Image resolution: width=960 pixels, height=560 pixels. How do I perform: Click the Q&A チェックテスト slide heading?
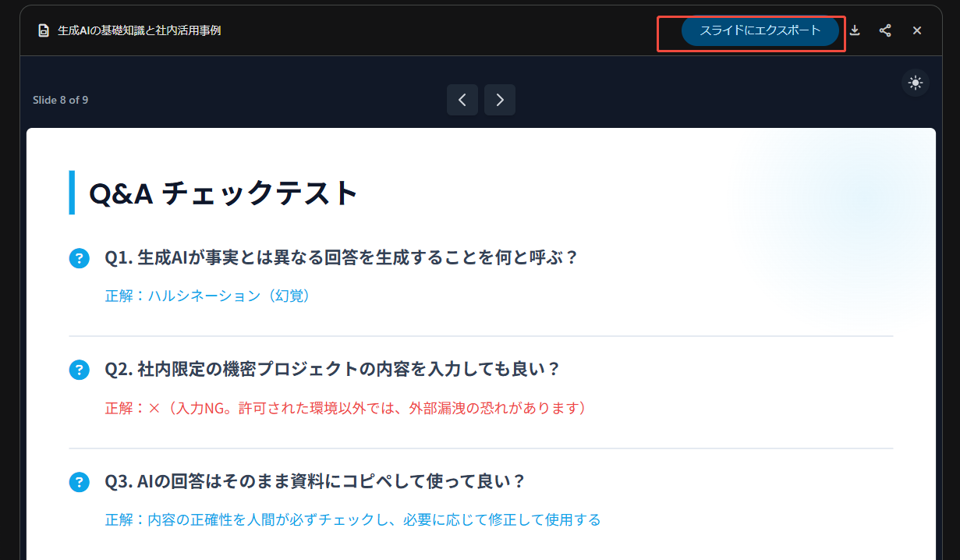coord(224,193)
